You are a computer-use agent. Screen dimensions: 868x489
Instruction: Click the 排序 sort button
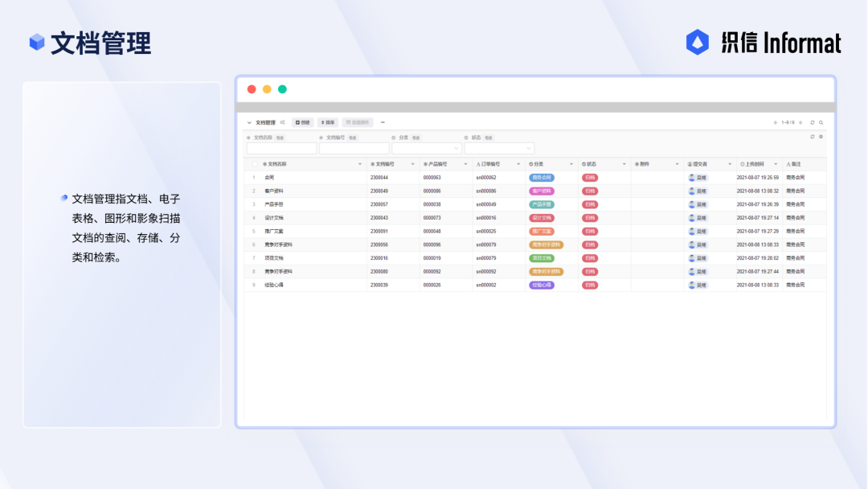[328, 122]
